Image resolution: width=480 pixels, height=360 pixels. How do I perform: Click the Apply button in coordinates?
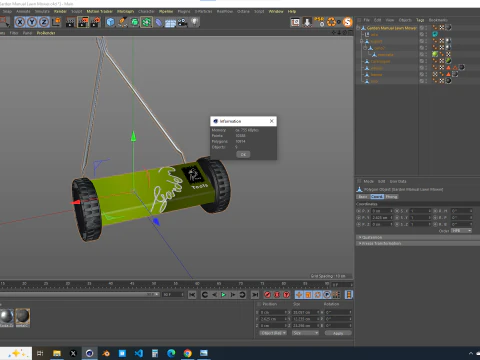338,333
